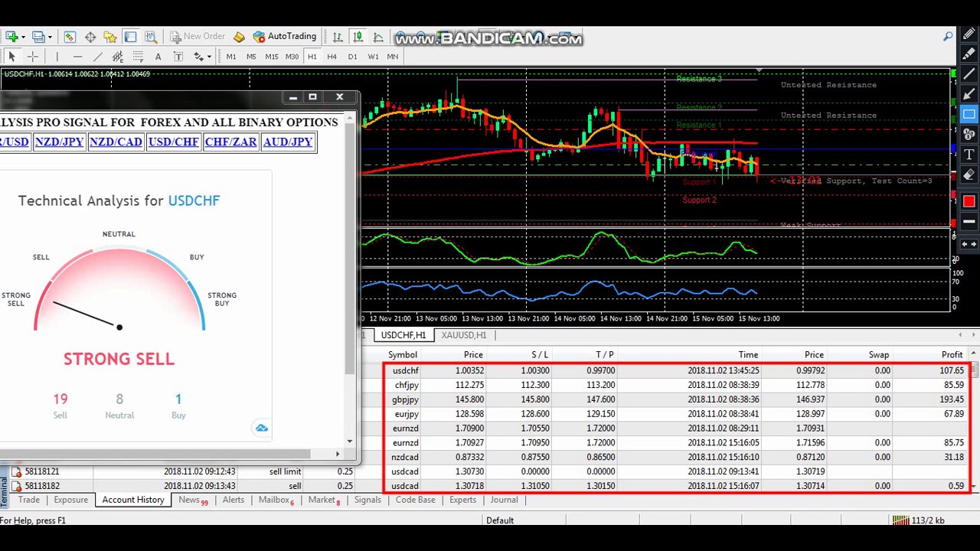The height and width of the screenshot is (551, 980).
Task: Switch to XAUUSD,H1 chart tab
Action: 463,335
